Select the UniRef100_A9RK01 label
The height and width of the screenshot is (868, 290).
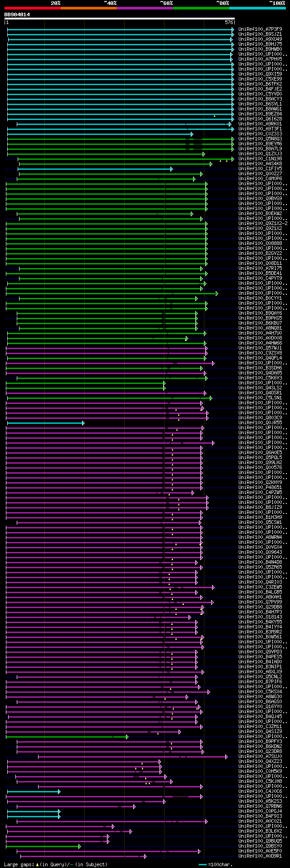coord(260,124)
